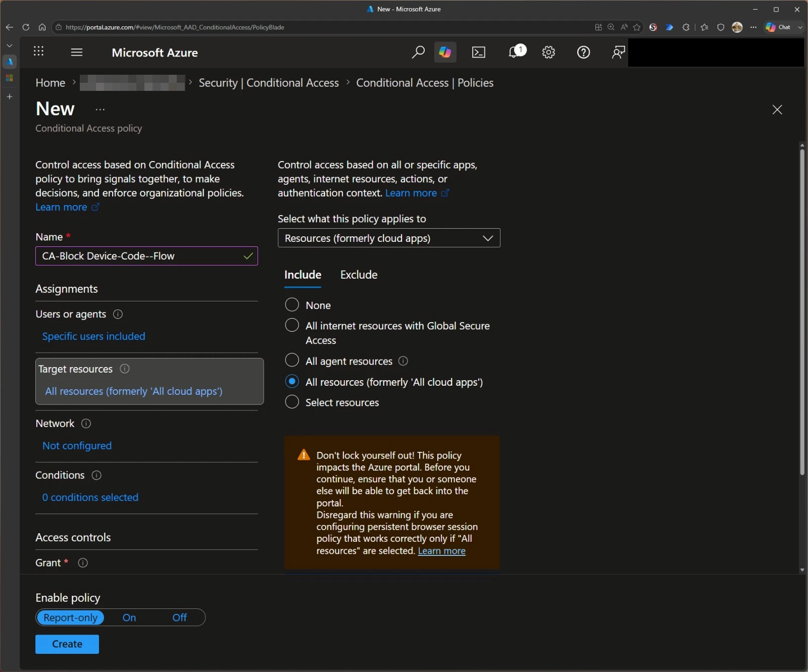Viewport: 808px width, 672px height.
Task: Open 0 conditions selected link
Action: tap(90, 497)
